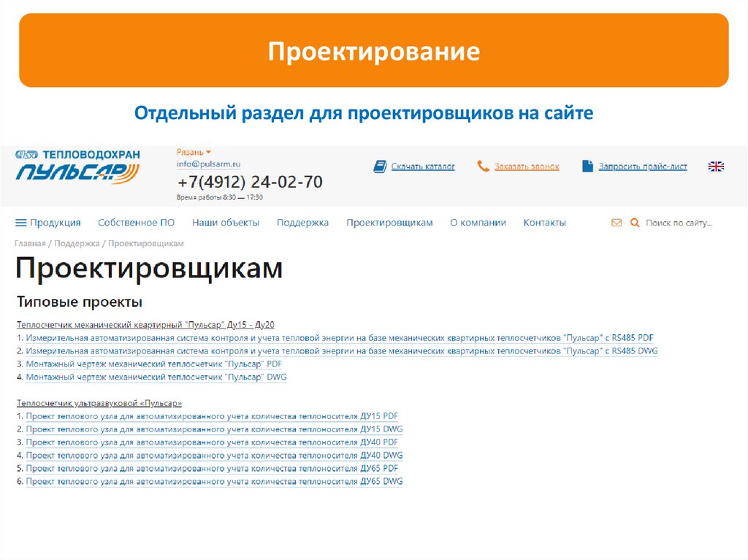748x560 pixels.
Task: Open the Наши объекты menu item
Action: coord(226,223)
